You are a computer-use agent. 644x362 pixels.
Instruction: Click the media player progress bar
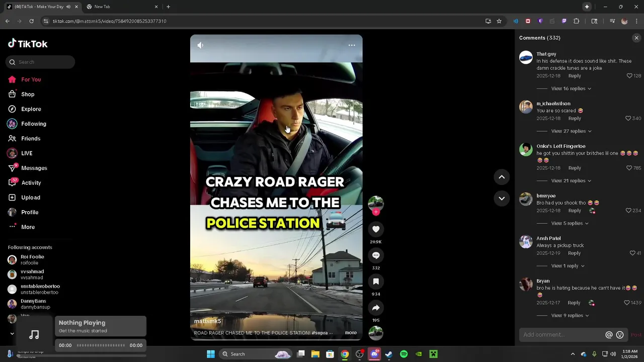click(x=101, y=345)
